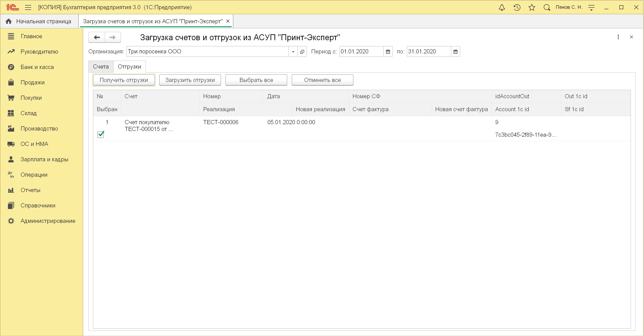Click the Новая счет фактура column header
Viewport: 644px width, 336px height.
coord(461,109)
